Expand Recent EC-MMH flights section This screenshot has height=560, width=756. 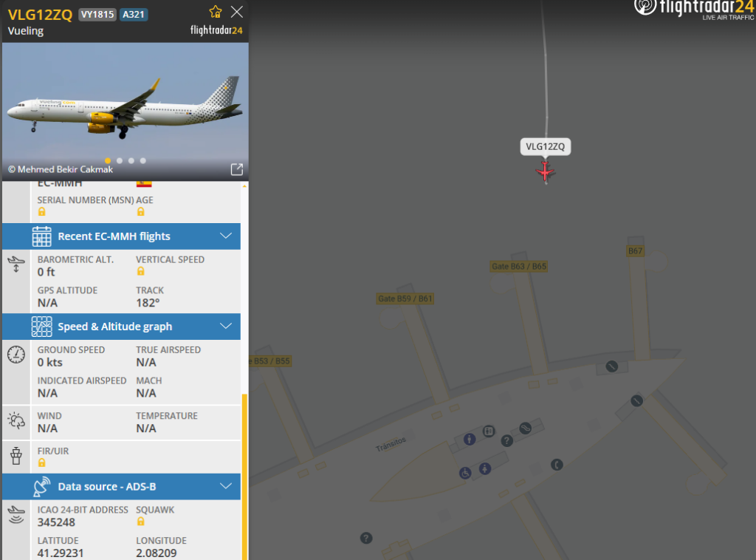pos(122,236)
